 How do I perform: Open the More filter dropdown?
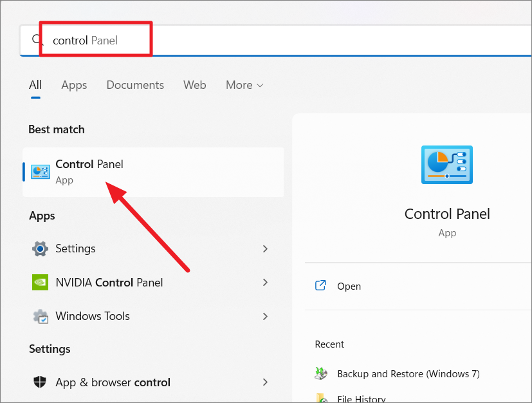(244, 85)
